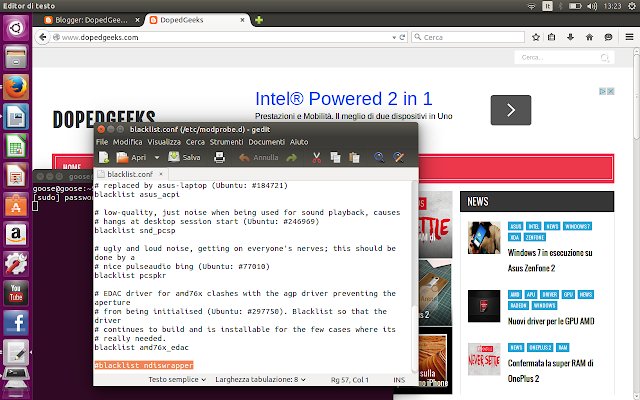The height and width of the screenshot is (400, 640).
Task: Click the Intel Powered 2 in 1 ad link
Action: tap(343, 99)
